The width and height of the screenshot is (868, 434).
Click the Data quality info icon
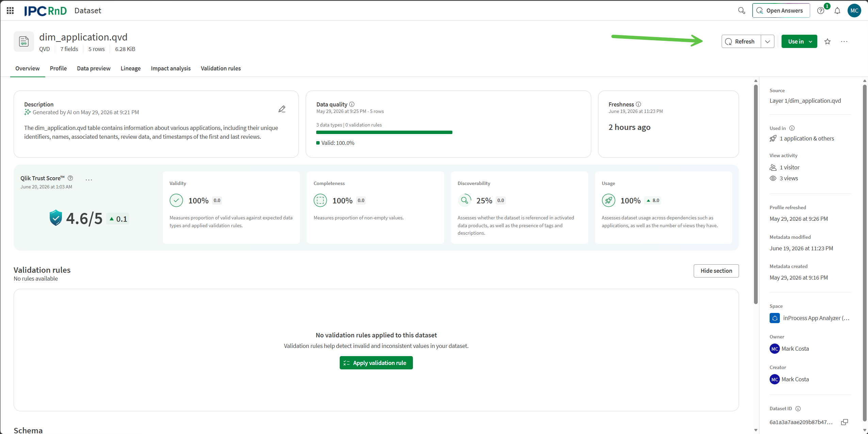click(352, 104)
